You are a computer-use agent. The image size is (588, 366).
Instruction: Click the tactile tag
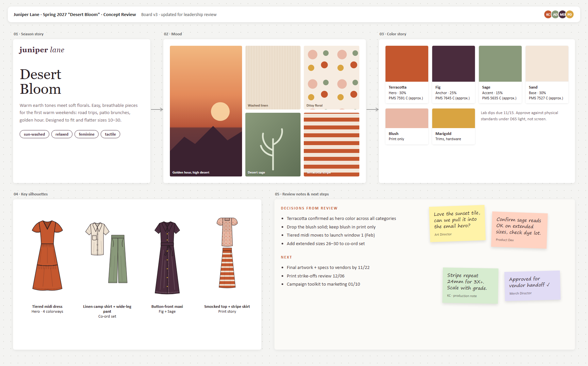coord(110,134)
